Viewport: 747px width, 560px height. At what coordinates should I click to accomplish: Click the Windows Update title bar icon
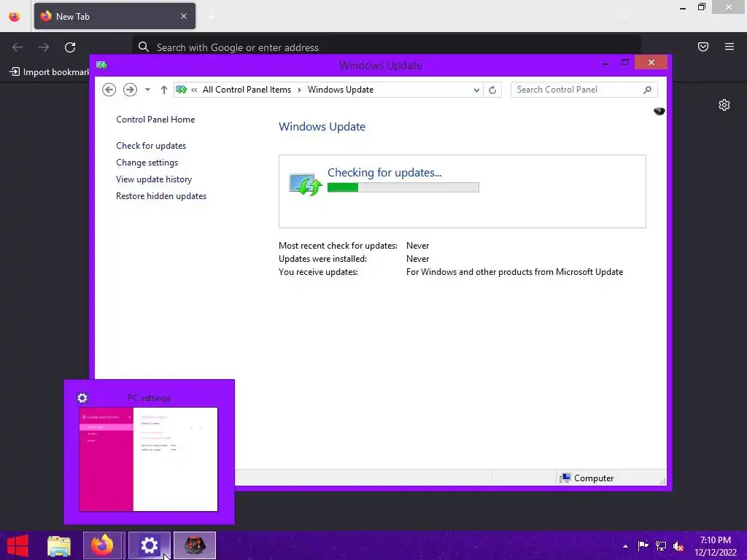click(101, 65)
